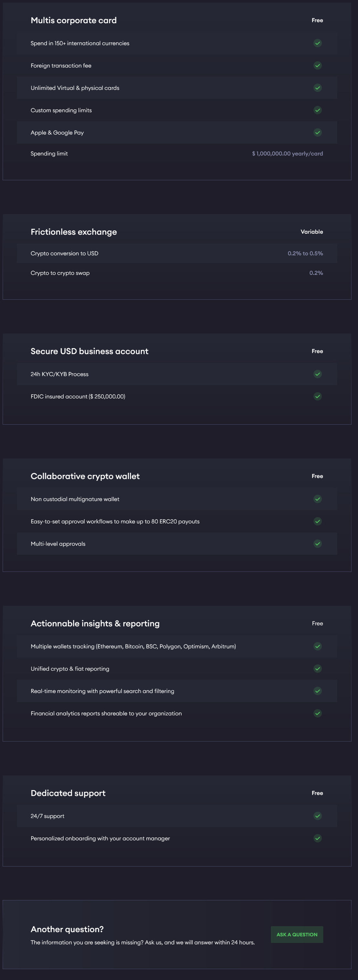Viewport: 358px width, 980px height.
Task: Click the Variable price label
Action: click(311, 232)
